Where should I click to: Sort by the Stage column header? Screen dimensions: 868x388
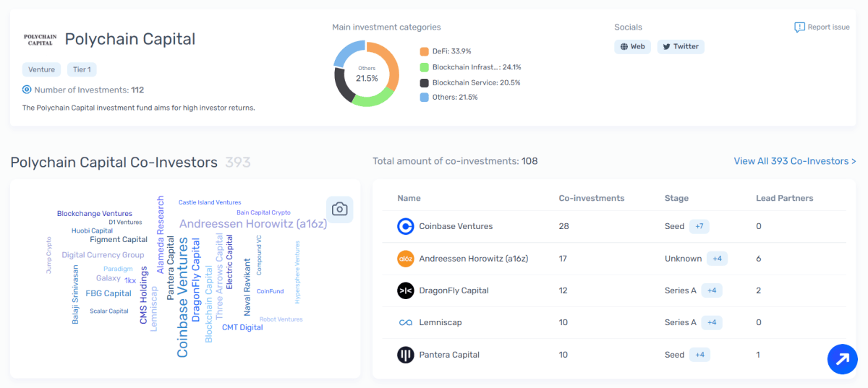coord(676,198)
